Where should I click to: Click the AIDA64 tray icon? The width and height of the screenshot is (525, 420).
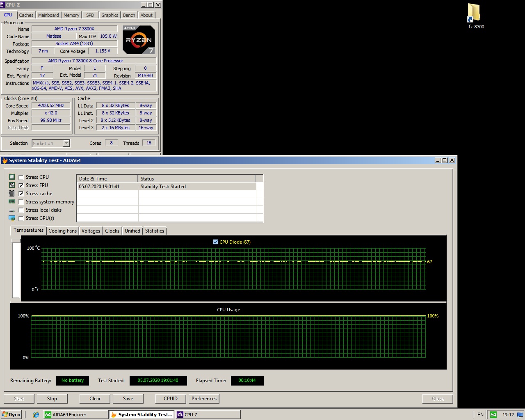coord(493,415)
